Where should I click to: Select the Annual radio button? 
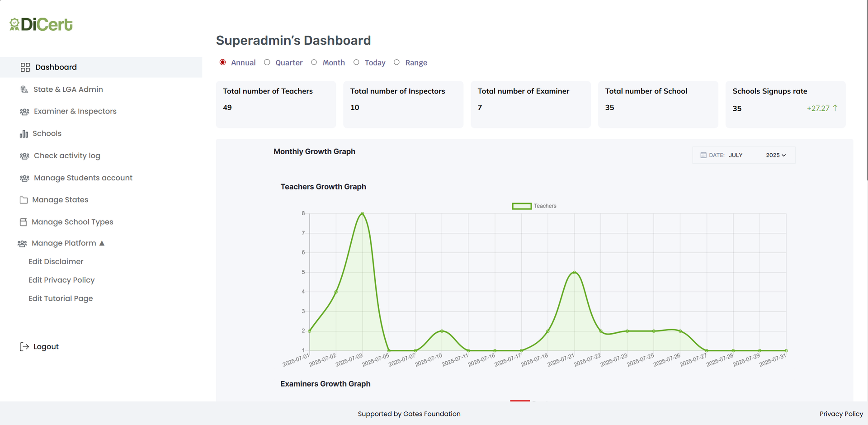point(222,62)
